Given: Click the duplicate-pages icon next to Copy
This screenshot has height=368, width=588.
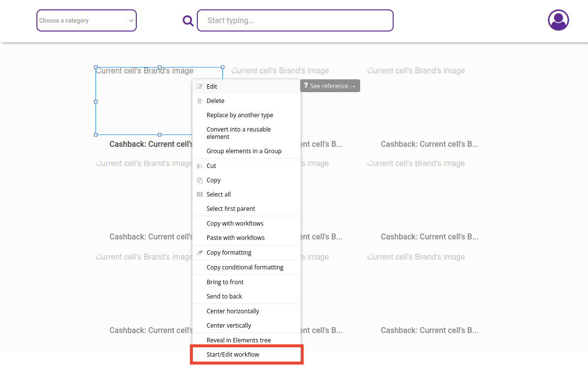Looking at the screenshot, I should (x=200, y=180).
